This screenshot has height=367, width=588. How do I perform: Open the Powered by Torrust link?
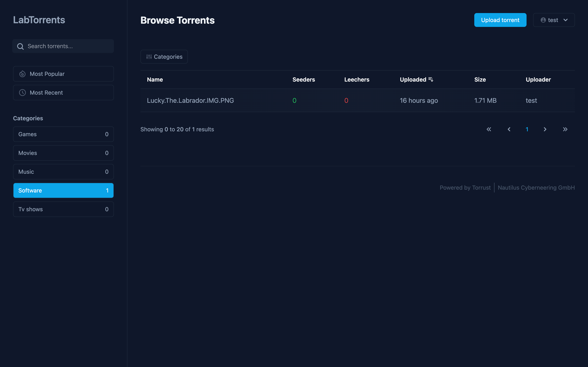(465, 188)
